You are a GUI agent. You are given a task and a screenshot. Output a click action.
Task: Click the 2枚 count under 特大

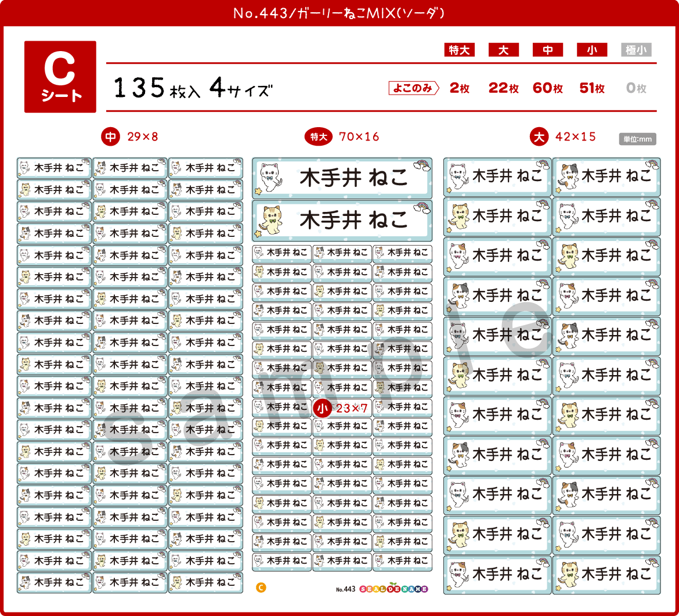coord(460,88)
